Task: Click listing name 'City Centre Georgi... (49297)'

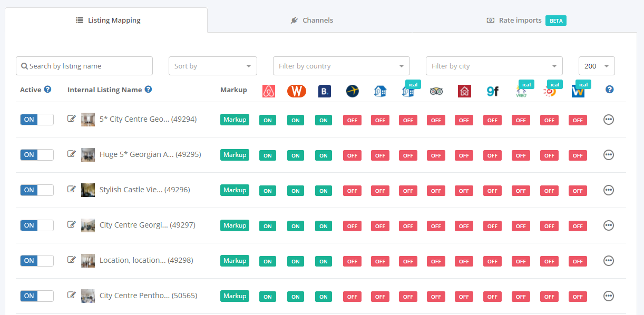Action: pos(148,225)
